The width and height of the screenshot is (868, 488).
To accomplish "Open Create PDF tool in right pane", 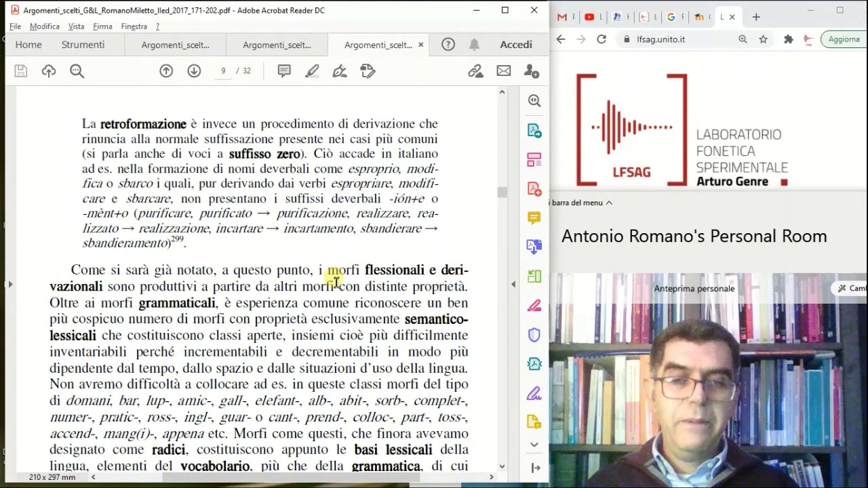I will point(534,188).
